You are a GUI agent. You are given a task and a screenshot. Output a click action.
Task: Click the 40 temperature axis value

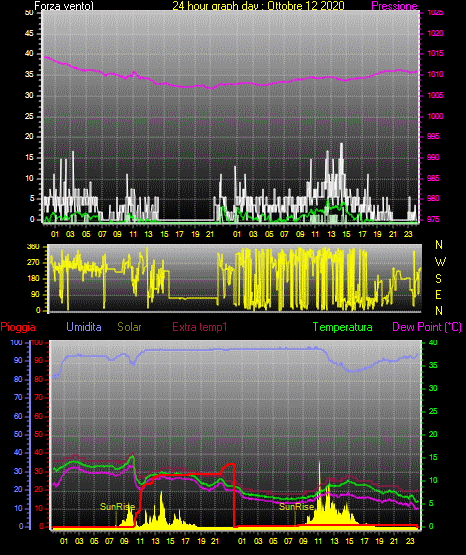[x=433, y=342]
